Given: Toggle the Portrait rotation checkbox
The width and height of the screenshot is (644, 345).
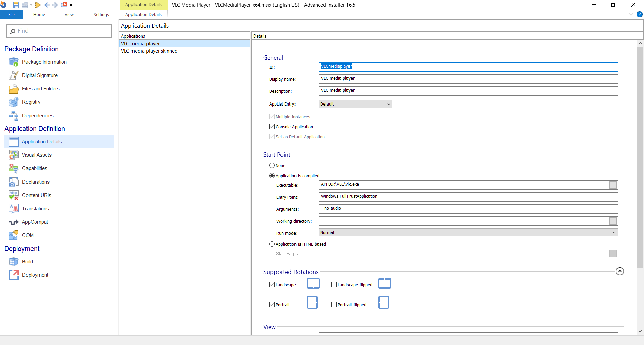Looking at the screenshot, I should tap(272, 305).
